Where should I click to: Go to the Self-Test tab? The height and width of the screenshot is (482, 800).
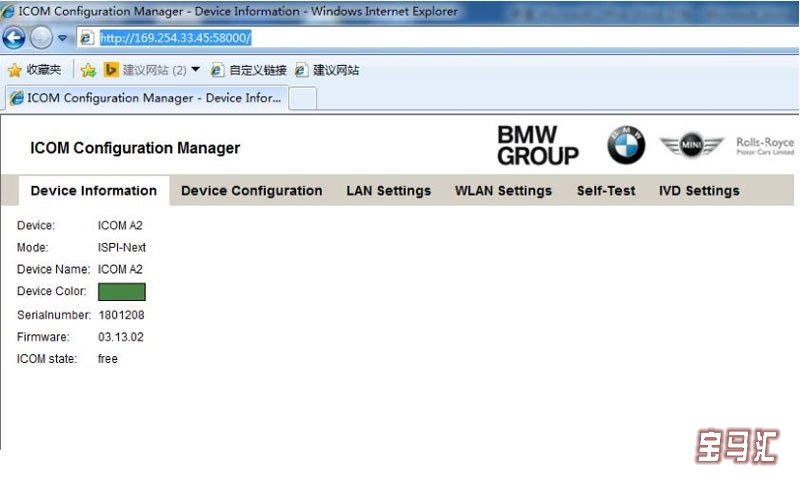(x=606, y=191)
